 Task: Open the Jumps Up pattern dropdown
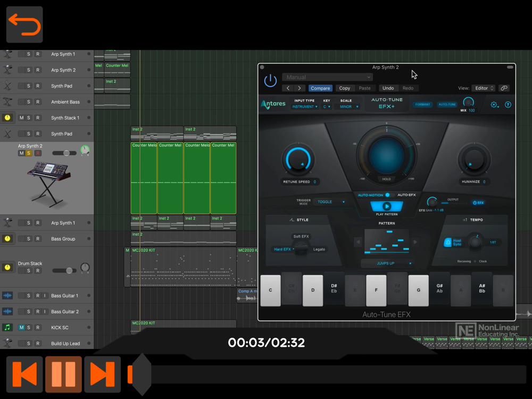tap(387, 263)
